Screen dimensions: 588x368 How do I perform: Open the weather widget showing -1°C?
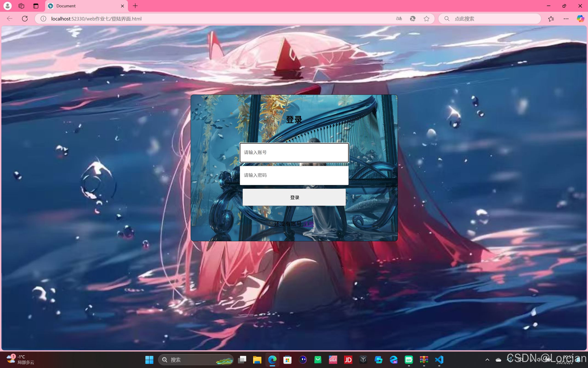coord(21,360)
